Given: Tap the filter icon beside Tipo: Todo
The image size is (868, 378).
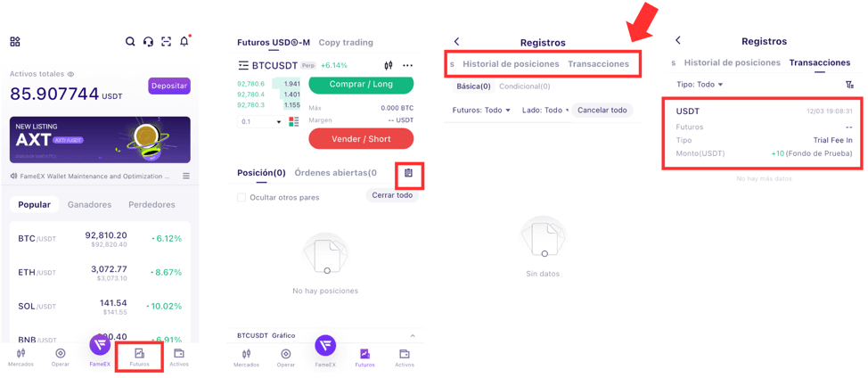Looking at the screenshot, I should [849, 85].
